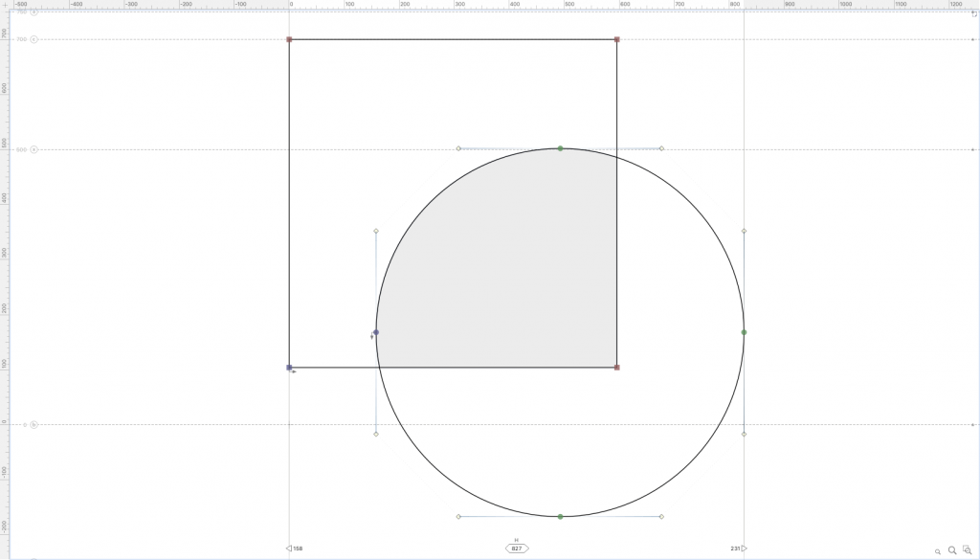
Task: Click the ruler origin crosshair in corner
Action: coord(5,4)
